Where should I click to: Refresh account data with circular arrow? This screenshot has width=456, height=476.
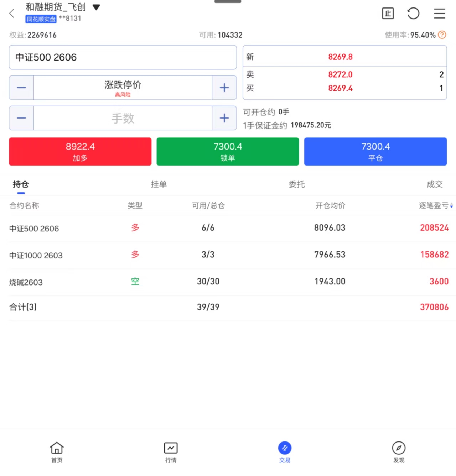(413, 14)
